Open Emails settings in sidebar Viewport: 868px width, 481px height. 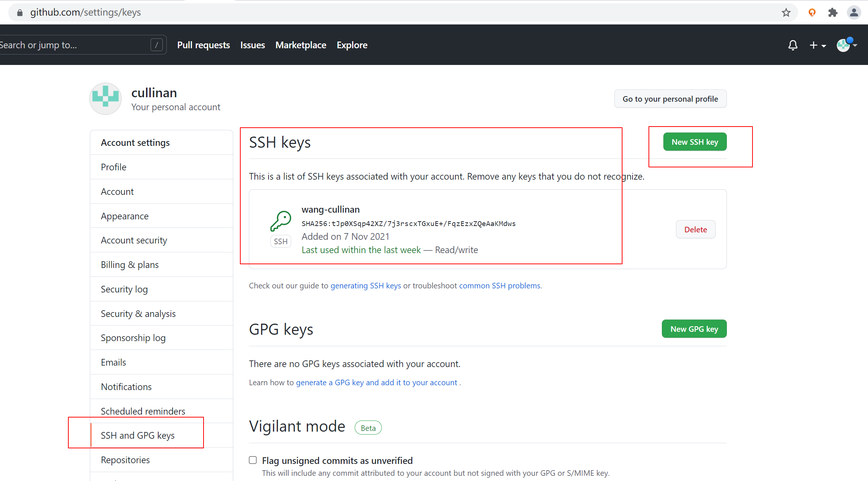point(162,362)
